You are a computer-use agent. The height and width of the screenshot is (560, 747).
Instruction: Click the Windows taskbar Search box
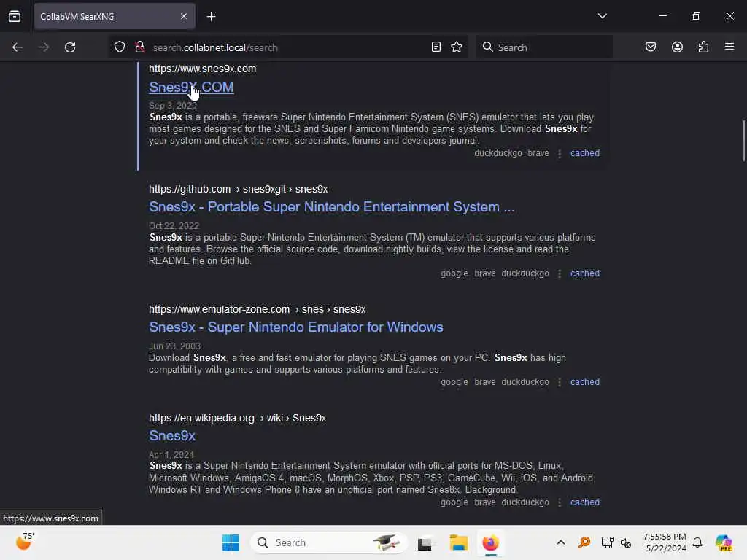tap(329, 542)
